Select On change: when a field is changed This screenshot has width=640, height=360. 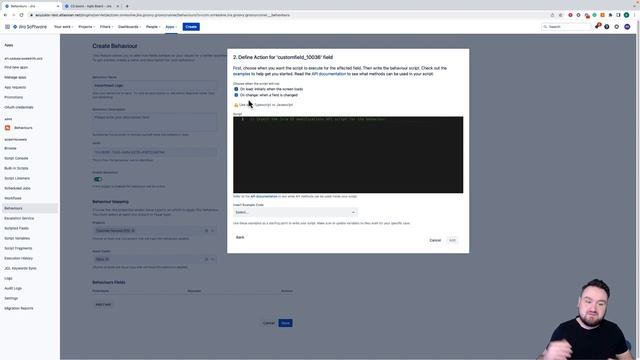(x=236, y=95)
